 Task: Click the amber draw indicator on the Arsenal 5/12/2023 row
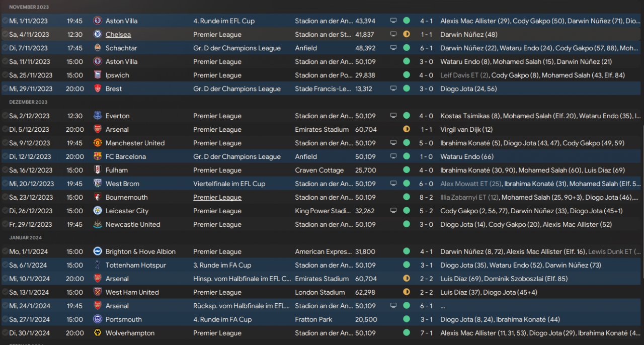pos(407,129)
